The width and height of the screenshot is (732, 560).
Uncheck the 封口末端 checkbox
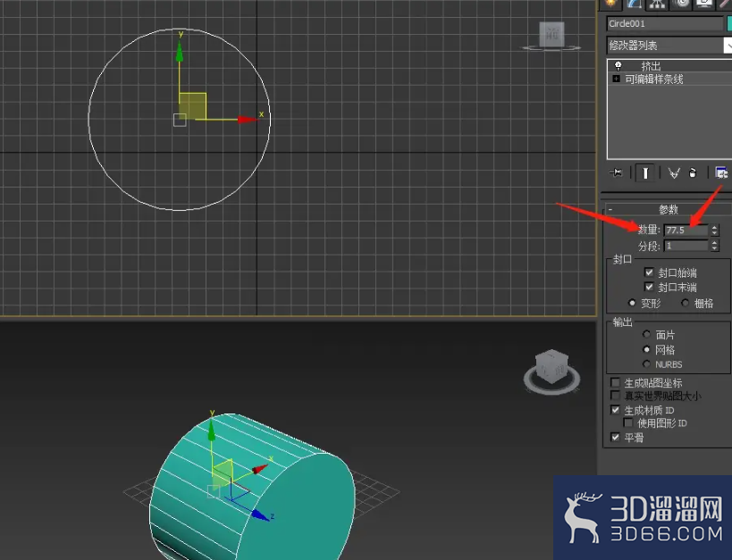click(649, 287)
